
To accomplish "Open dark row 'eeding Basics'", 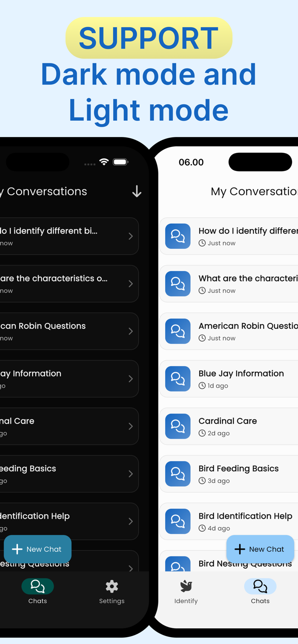I will point(69,474).
